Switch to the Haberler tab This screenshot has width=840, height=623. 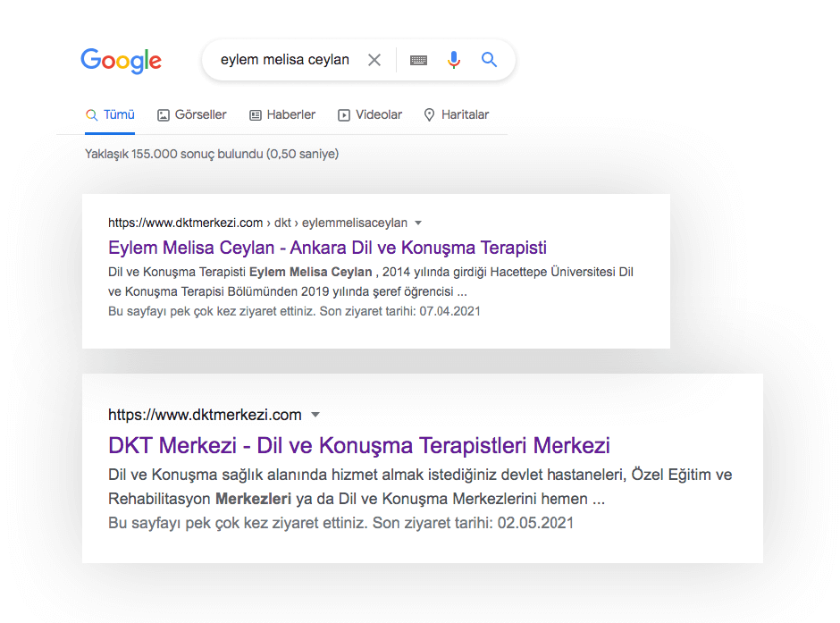[x=282, y=114]
